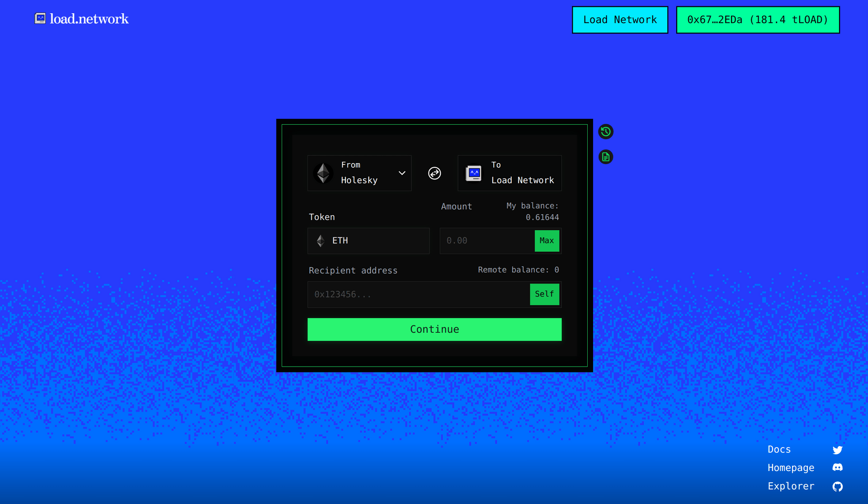Open the document icon beside bridge panel

605,157
